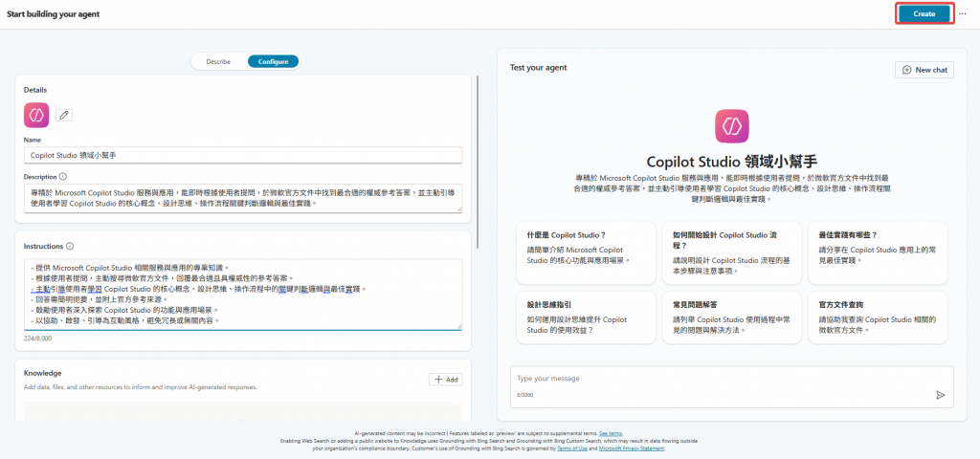Click the Knowledge section heading
Image resolution: width=980 pixels, height=459 pixels.
(42, 373)
